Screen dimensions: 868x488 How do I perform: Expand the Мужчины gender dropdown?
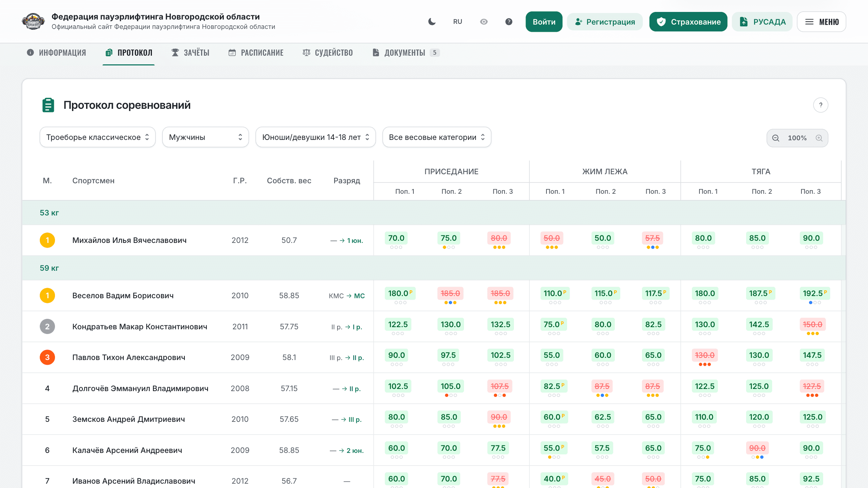click(x=205, y=137)
